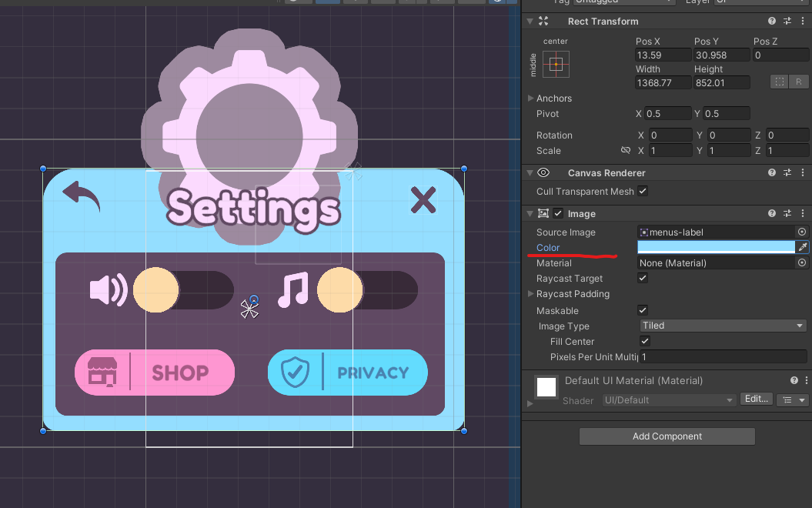This screenshot has width=812, height=508.
Task: Open the help icon for the Image component
Action: coord(772,214)
